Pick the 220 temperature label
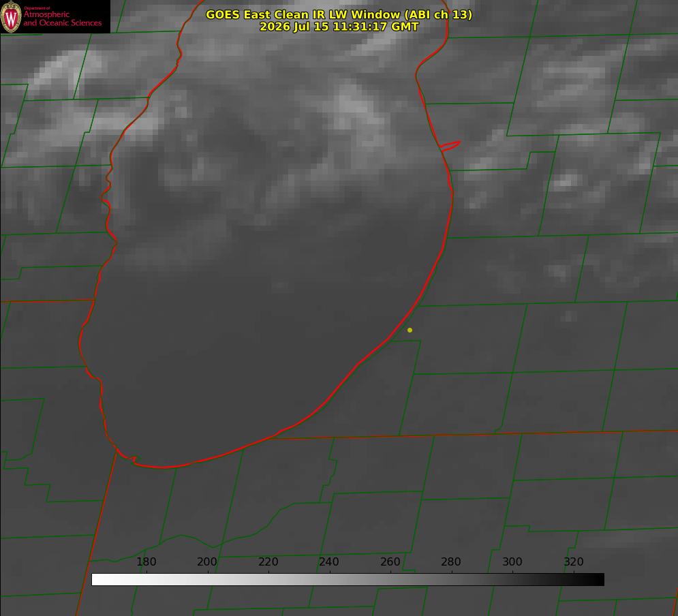This screenshot has height=616, width=678. pyautogui.click(x=268, y=561)
